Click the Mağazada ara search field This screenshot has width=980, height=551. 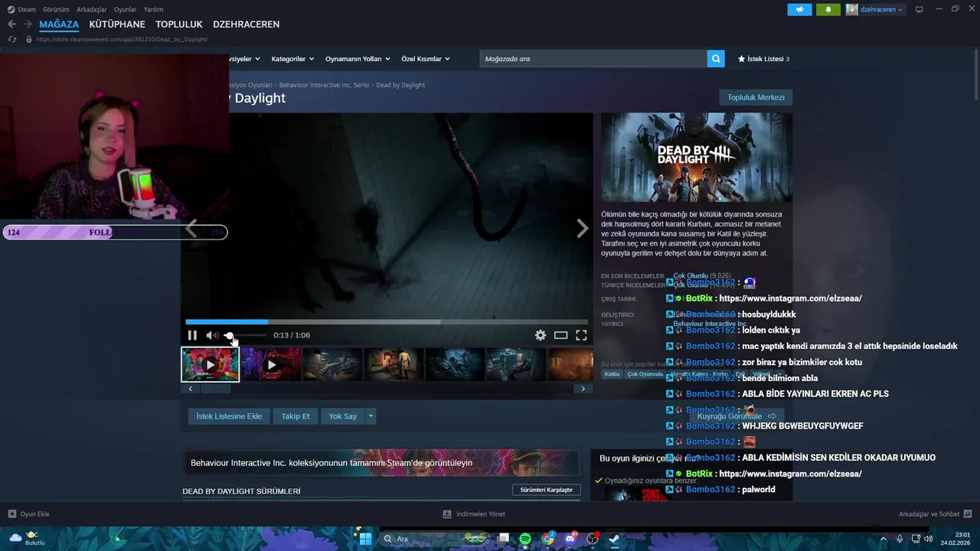[593, 59]
